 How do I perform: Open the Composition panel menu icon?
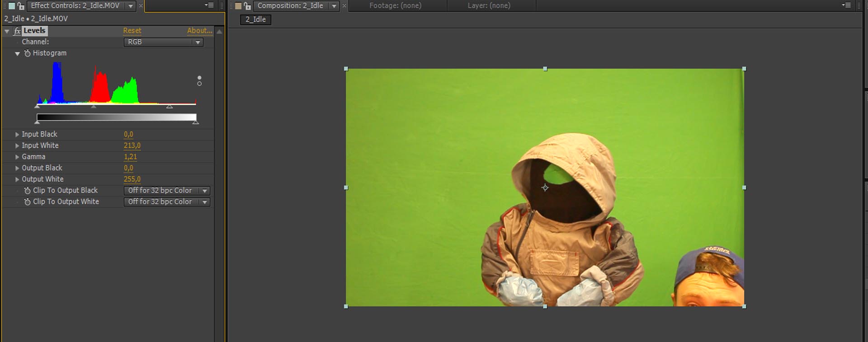pos(846,5)
